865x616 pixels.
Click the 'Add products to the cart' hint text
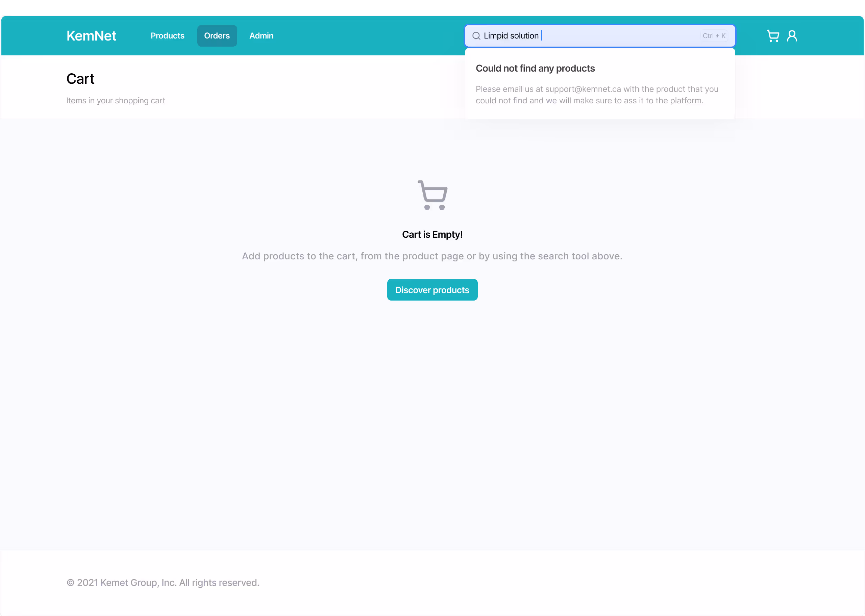tap(432, 256)
